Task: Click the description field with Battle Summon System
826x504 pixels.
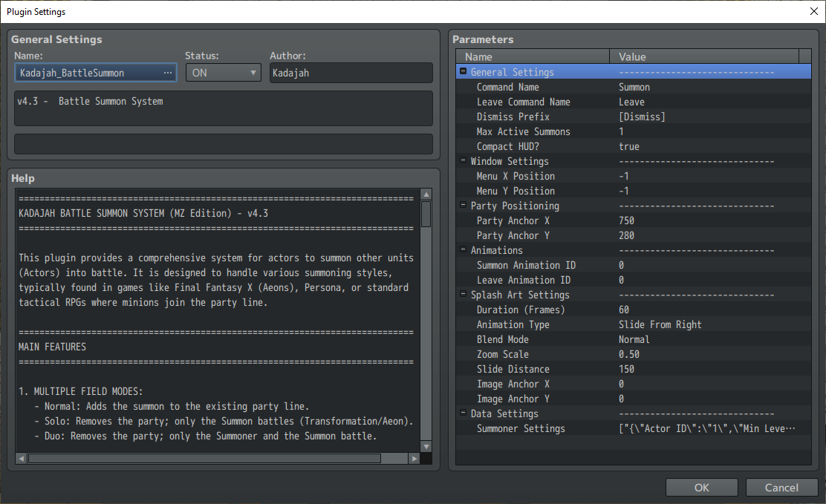Action: point(224,108)
